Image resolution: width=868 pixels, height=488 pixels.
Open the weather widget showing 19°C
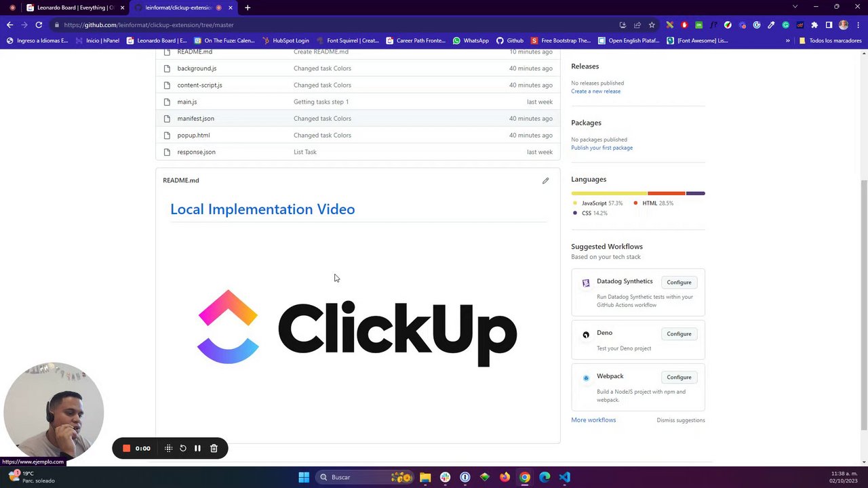[x=31, y=477]
